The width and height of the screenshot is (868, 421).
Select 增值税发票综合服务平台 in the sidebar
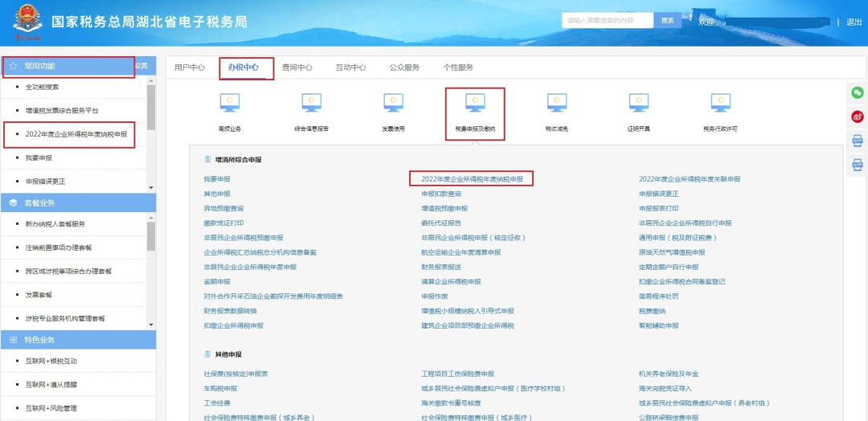62,110
